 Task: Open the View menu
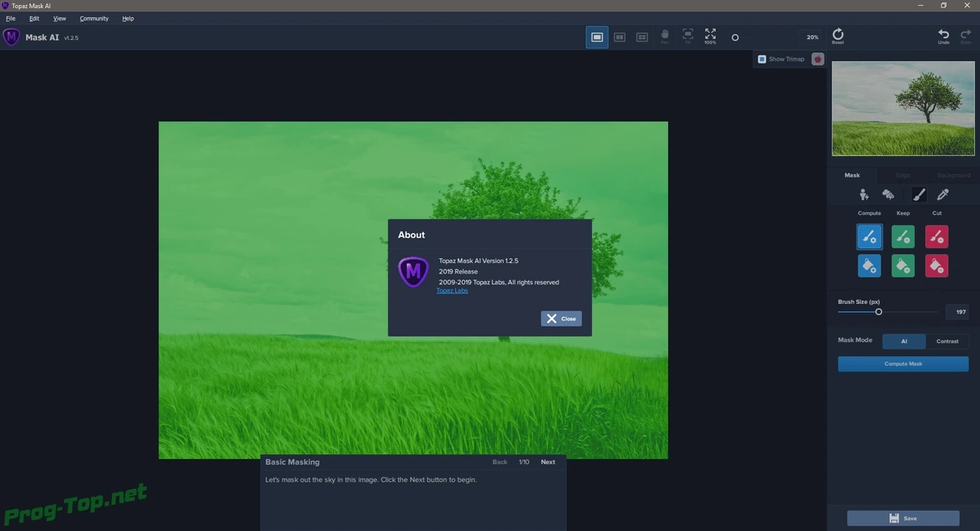(60, 18)
